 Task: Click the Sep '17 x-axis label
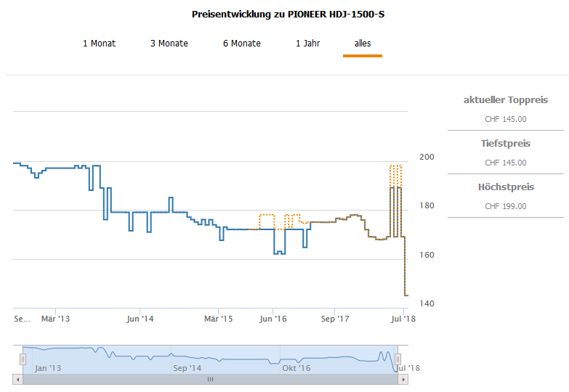[335, 318]
